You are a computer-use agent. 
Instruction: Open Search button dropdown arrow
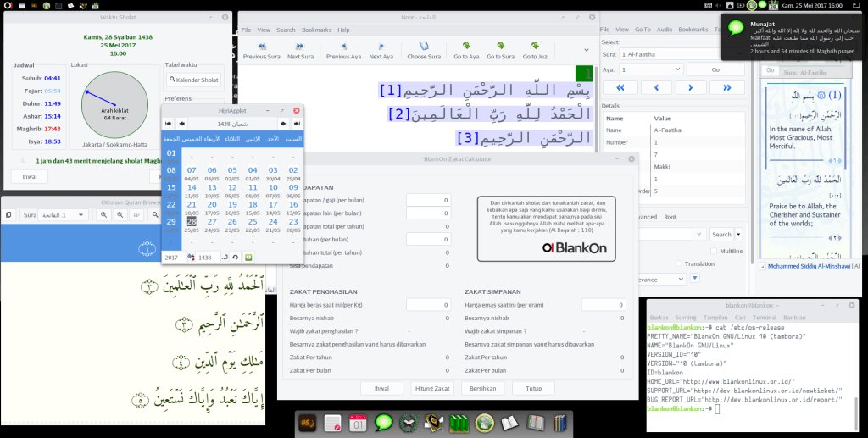click(738, 235)
